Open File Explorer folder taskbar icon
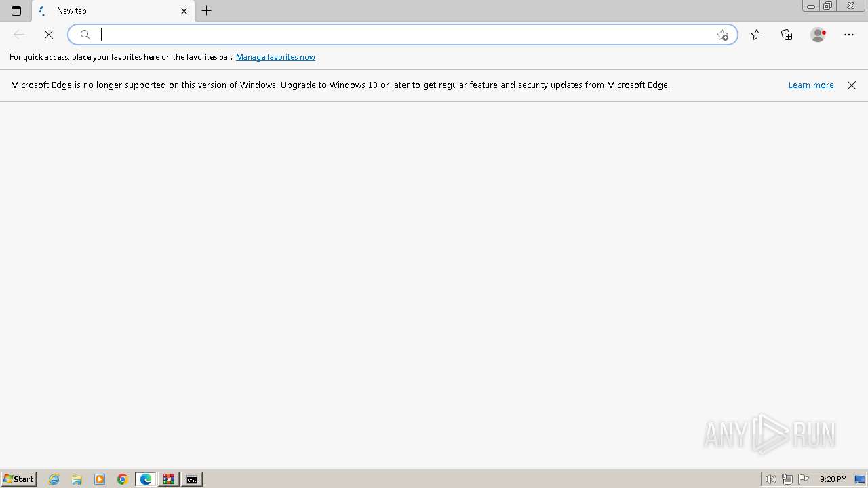Screen dimensions: 868x488 pyautogui.click(x=77, y=479)
